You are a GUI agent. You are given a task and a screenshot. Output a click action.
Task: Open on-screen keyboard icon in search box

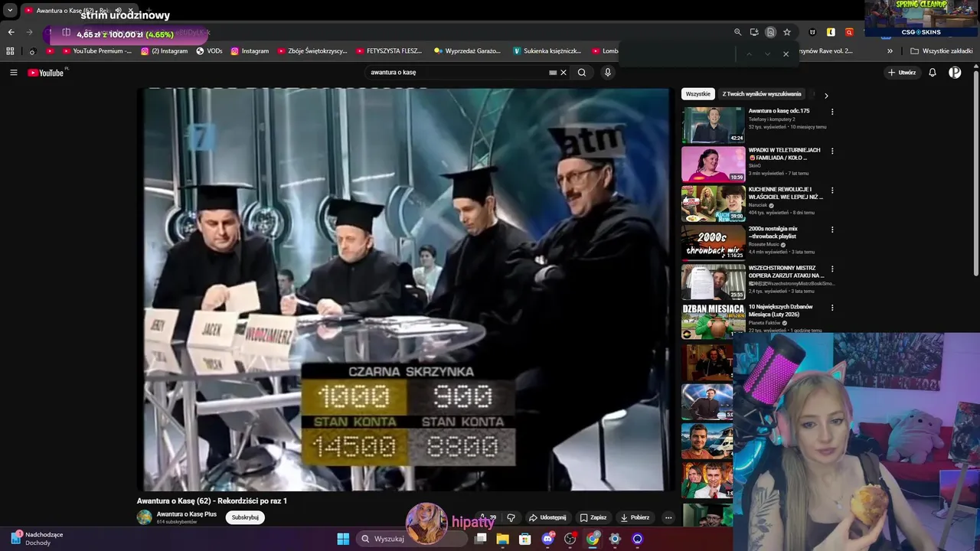553,73
